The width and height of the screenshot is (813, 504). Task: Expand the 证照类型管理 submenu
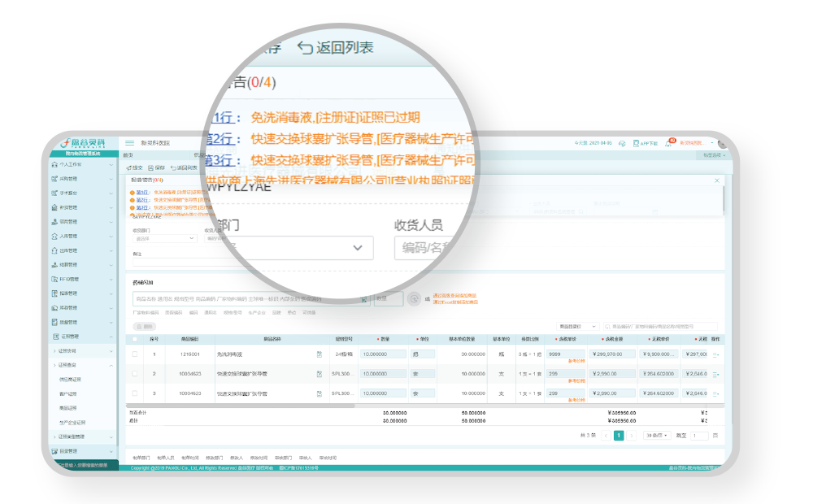point(83,437)
